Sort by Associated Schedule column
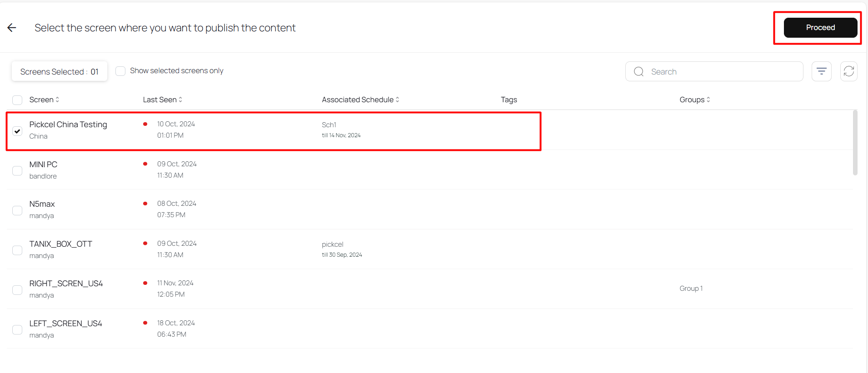868x373 pixels. click(x=360, y=100)
